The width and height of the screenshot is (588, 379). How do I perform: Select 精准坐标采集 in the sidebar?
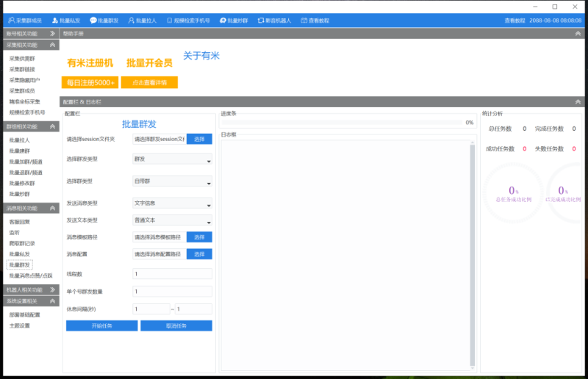(x=24, y=101)
